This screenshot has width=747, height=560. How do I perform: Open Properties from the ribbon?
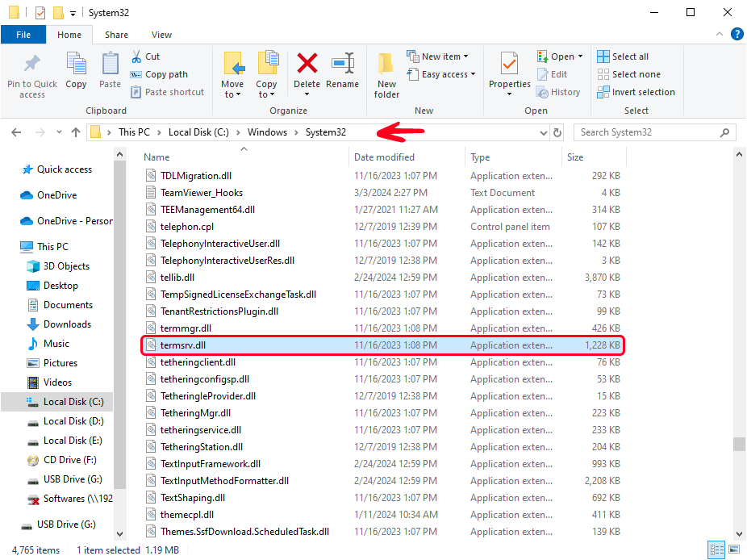click(509, 69)
